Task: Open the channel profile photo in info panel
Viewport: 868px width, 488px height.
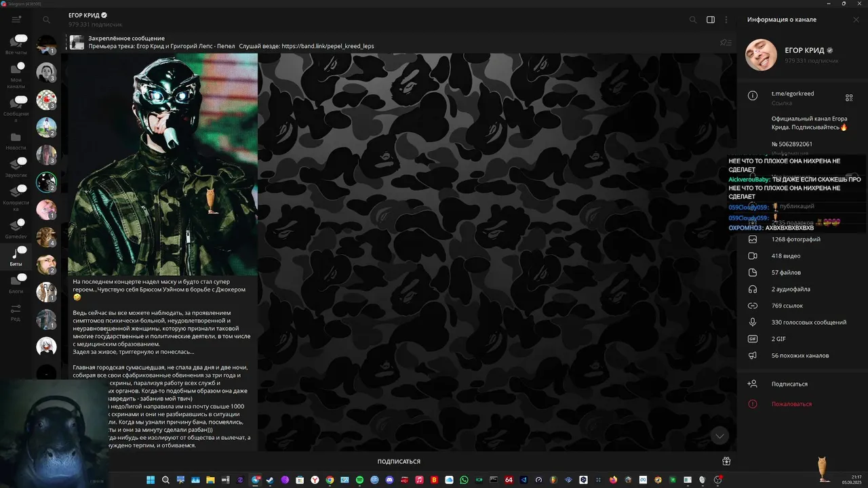Action: [x=762, y=55]
